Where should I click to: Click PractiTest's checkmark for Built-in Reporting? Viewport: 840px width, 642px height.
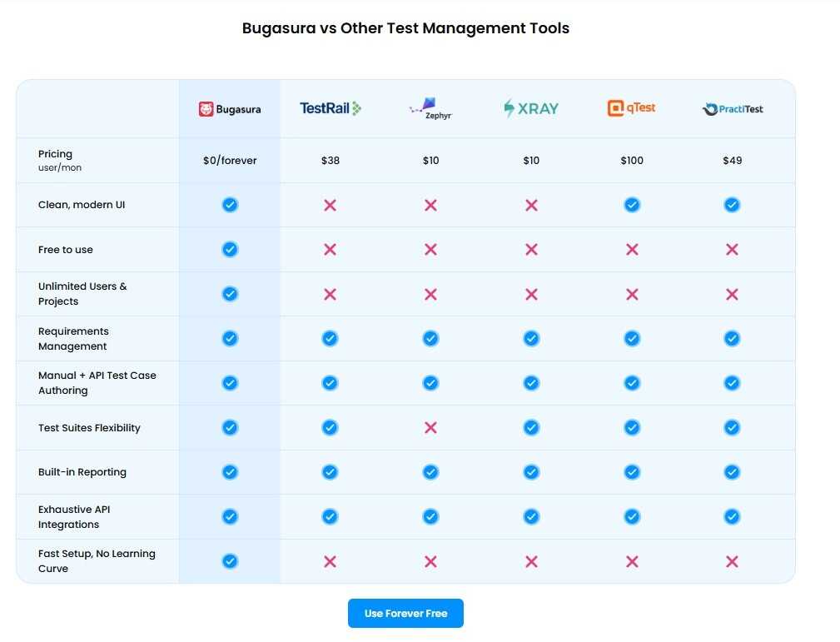[733, 472]
